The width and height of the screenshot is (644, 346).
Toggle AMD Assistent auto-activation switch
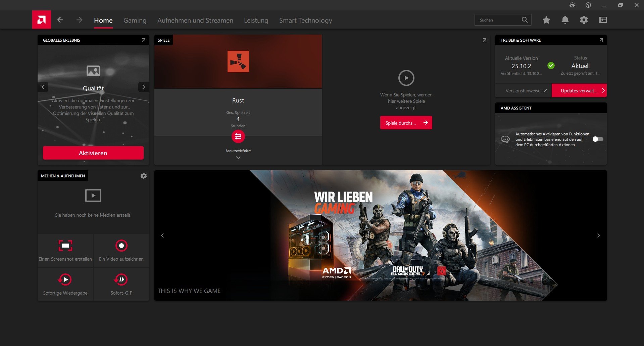point(598,139)
